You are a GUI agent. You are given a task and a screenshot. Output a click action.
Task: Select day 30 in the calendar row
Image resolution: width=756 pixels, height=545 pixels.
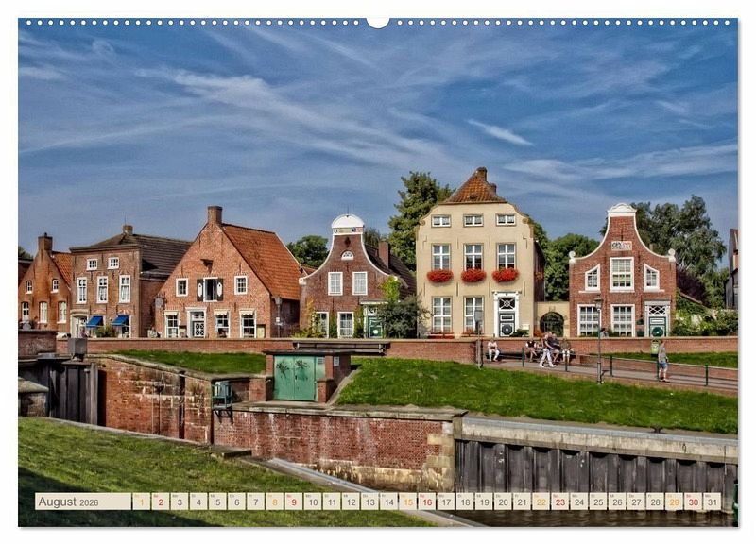693,502
